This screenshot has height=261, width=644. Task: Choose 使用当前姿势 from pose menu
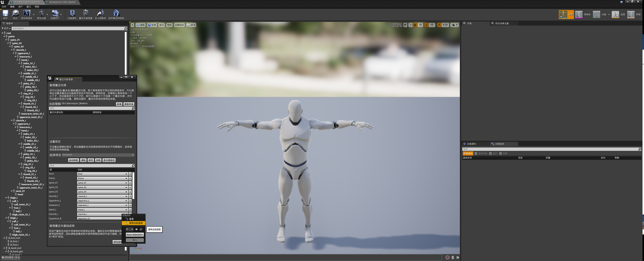[x=135, y=223]
